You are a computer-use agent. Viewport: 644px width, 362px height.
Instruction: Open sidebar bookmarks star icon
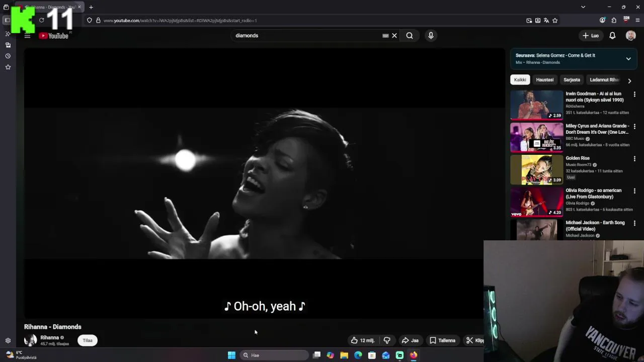8,67
